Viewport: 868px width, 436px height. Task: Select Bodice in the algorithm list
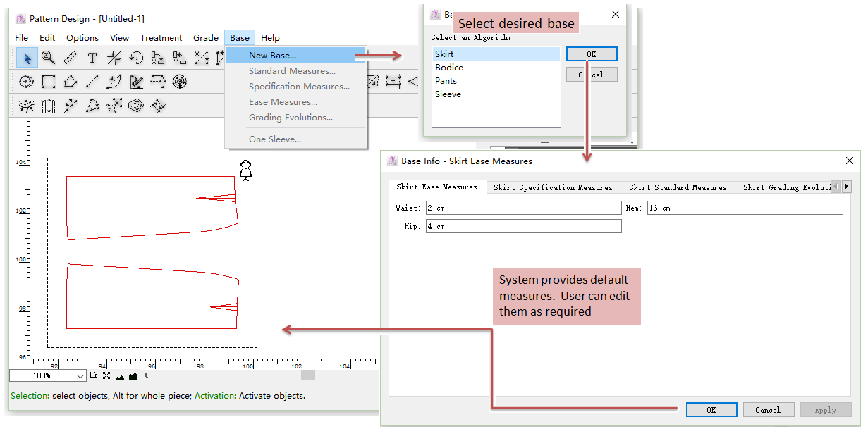coord(449,68)
